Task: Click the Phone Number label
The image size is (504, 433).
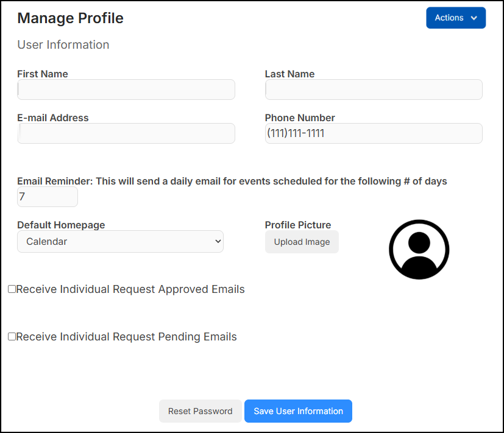Action: (300, 118)
